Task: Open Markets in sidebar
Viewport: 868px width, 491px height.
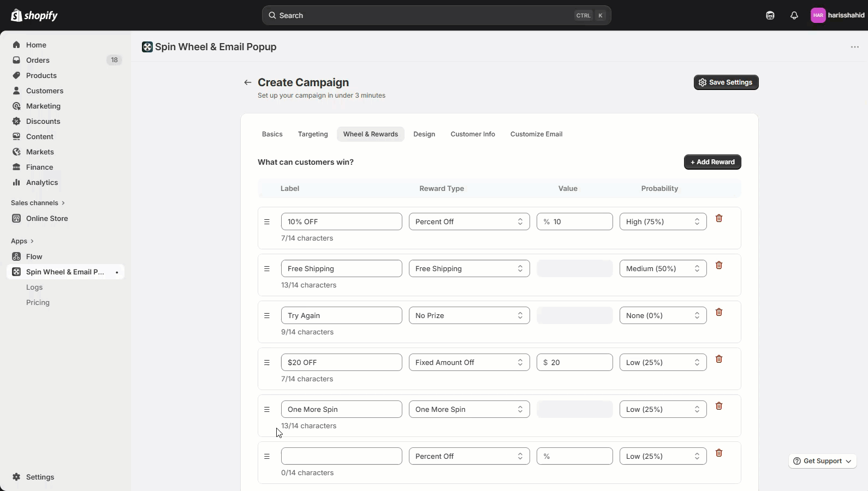Action: [x=66, y=152]
